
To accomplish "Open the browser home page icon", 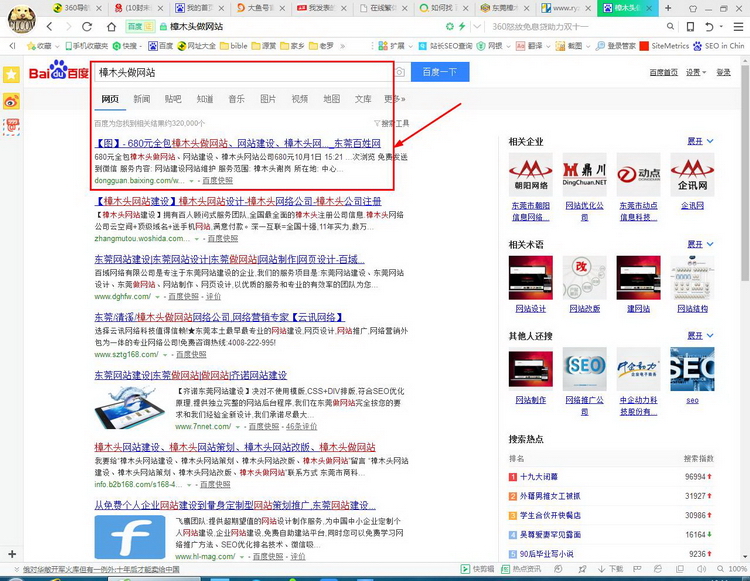I will [x=111, y=27].
